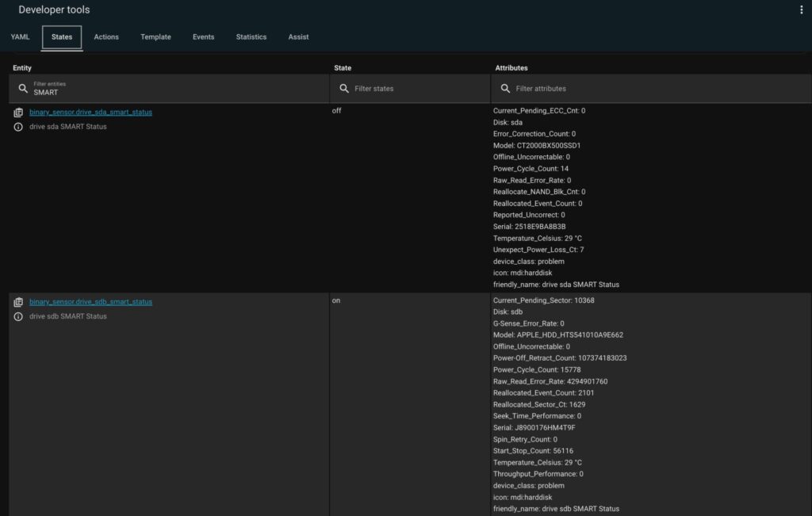This screenshot has height=516, width=812.
Task: Open binary_sensor.drive_sdb_smart_status link
Action: pos(90,302)
